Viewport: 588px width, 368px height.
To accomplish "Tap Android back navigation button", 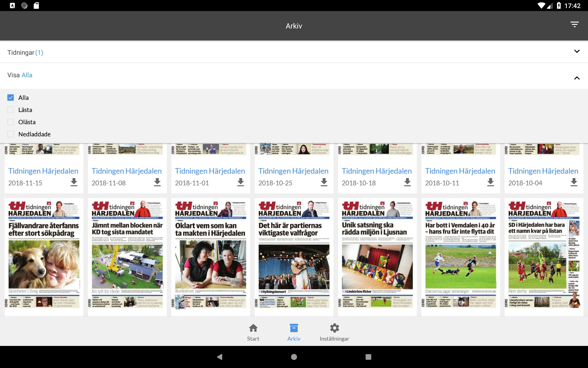I will [x=220, y=357].
